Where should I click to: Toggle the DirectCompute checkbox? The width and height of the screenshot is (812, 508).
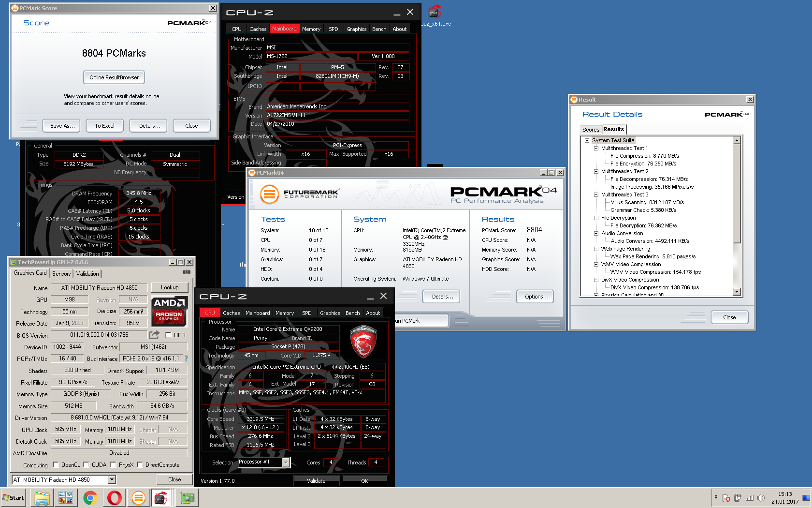(140, 464)
